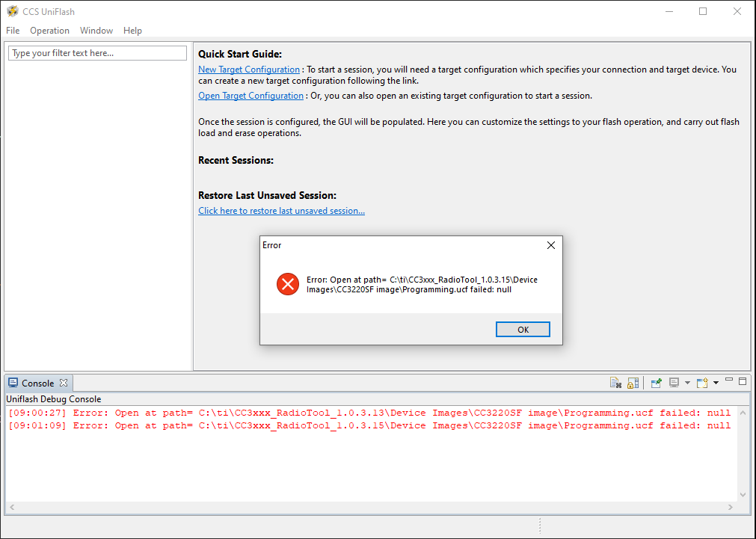Click the console vertical scrollbar down arrow
Screen dimensions: 756x539
pyautogui.click(x=743, y=495)
